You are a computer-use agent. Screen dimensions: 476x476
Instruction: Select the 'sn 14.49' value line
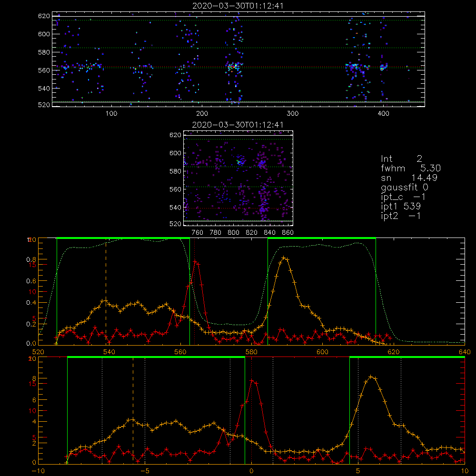(x=409, y=178)
